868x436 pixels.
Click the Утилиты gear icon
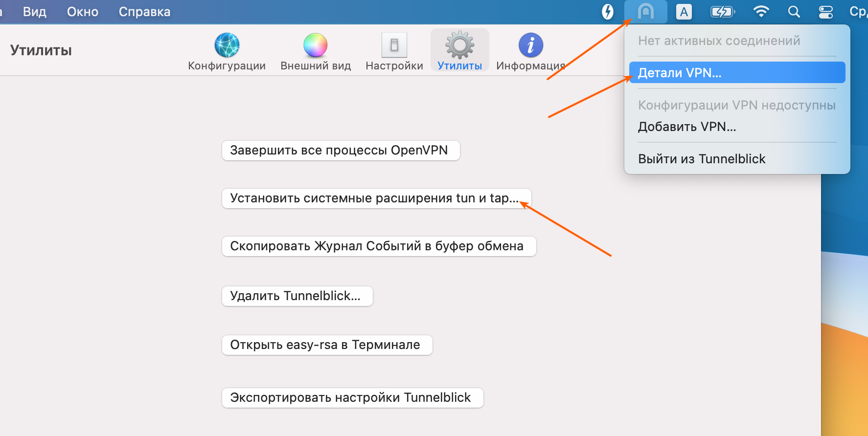pos(459,46)
